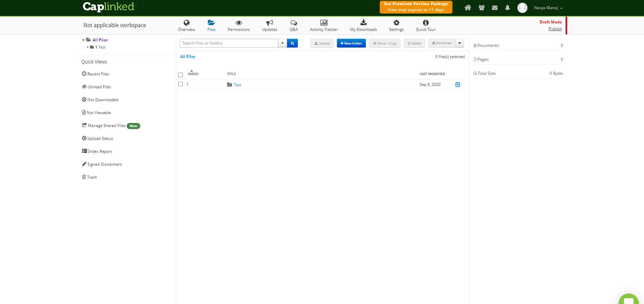The width and height of the screenshot is (644, 304).
Task: Switch to the Files tab
Action: click(211, 25)
